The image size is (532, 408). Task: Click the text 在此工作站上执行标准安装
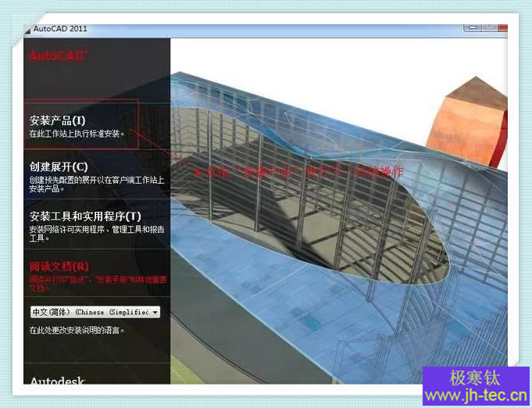[x=77, y=134]
